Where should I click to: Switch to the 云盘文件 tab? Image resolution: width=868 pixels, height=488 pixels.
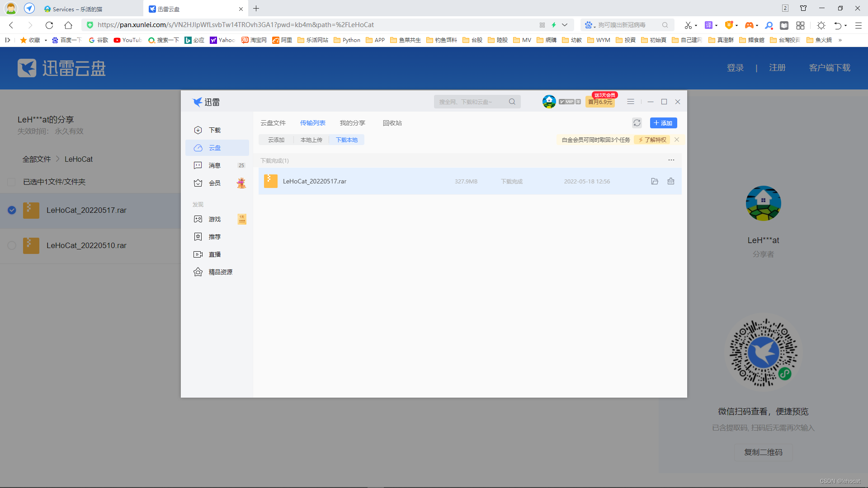tap(273, 123)
